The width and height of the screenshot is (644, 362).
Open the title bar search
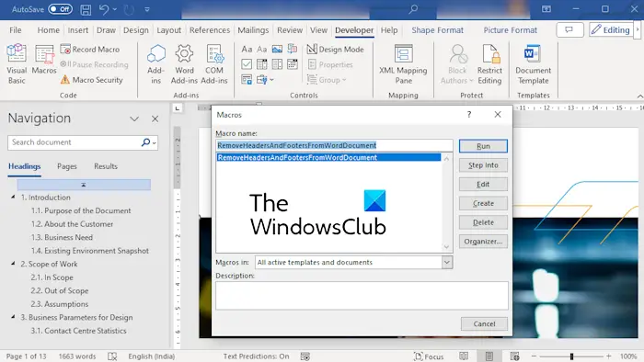click(413, 9)
